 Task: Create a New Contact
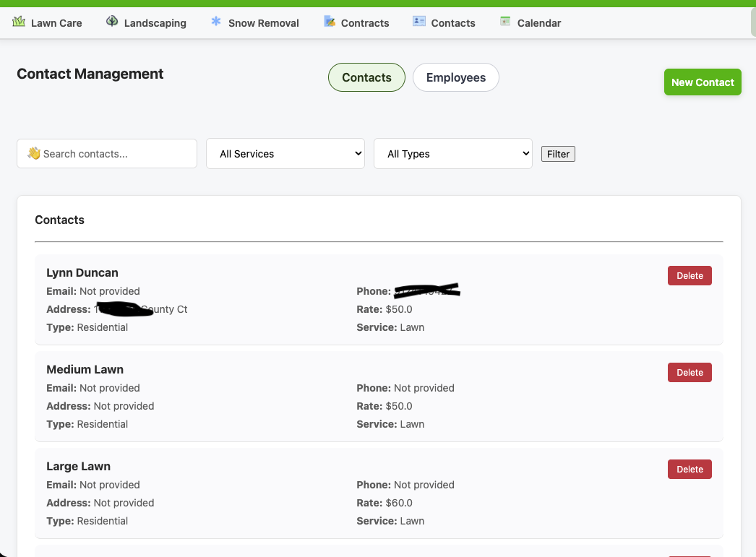tap(703, 82)
